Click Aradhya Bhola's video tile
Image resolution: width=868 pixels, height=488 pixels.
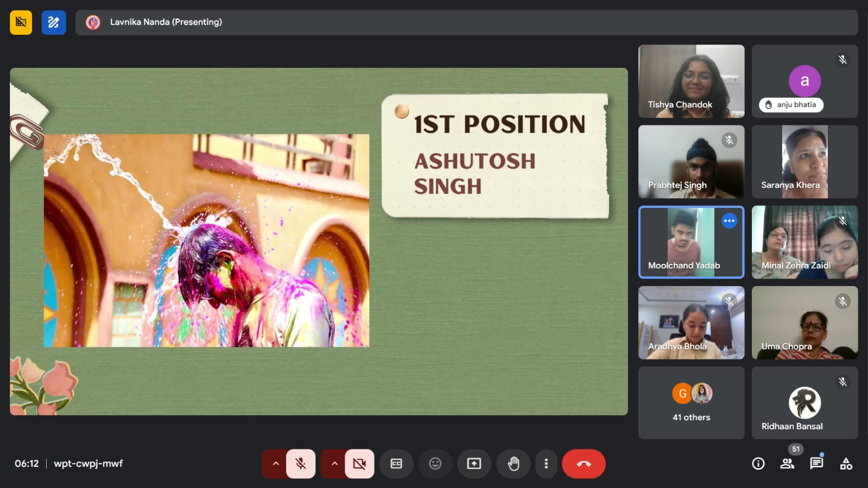tap(691, 322)
